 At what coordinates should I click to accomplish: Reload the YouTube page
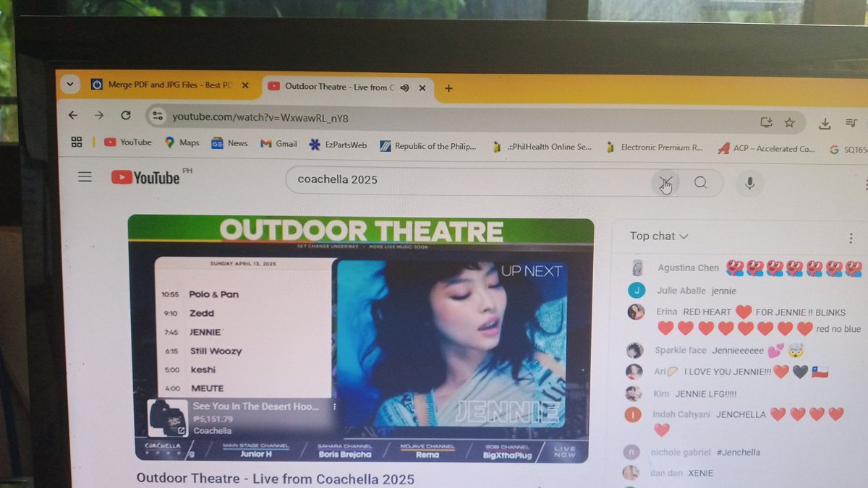[x=126, y=116]
